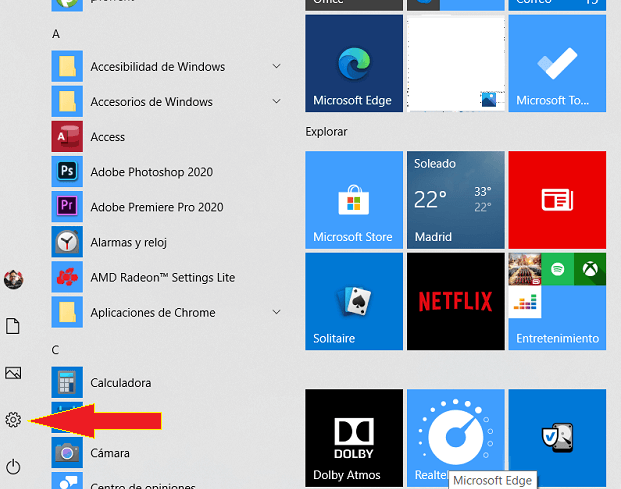
Task: Open AMD Radeon Settings Lite
Action: pyautogui.click(x=167, y=277)
